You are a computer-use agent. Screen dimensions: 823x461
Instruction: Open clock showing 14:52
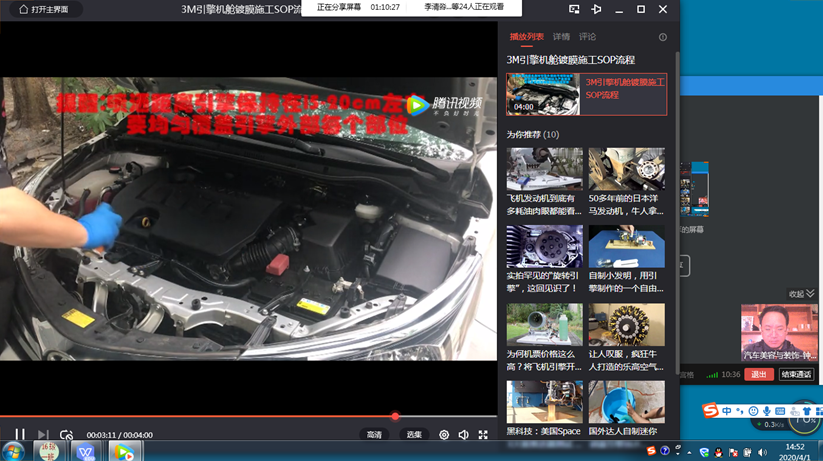795,452
